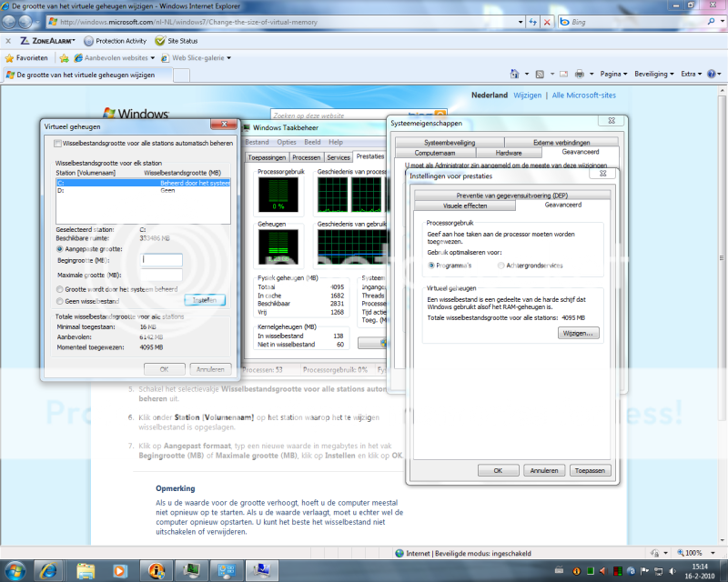Click the Favorieten star icon

point(10,57)
